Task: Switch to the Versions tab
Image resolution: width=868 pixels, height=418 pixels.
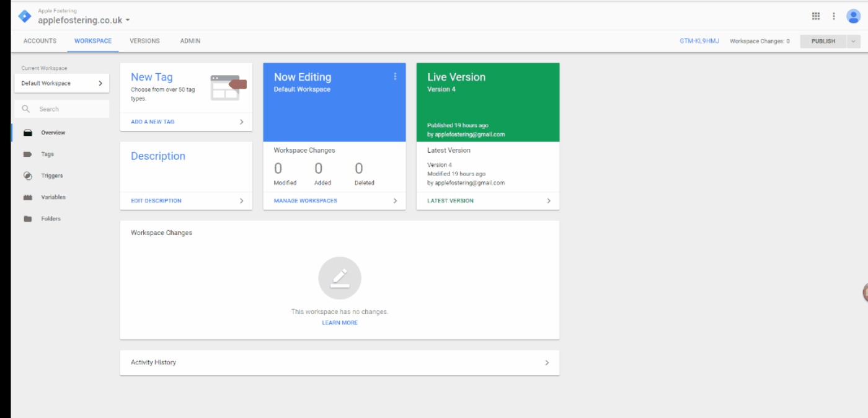Action: tap(144, 41)
